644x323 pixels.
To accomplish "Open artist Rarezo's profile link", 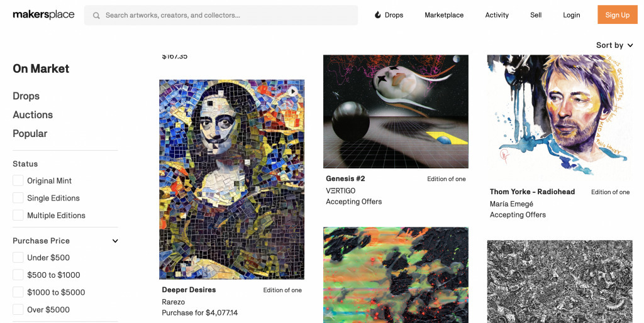I will [x=174, y=302].
